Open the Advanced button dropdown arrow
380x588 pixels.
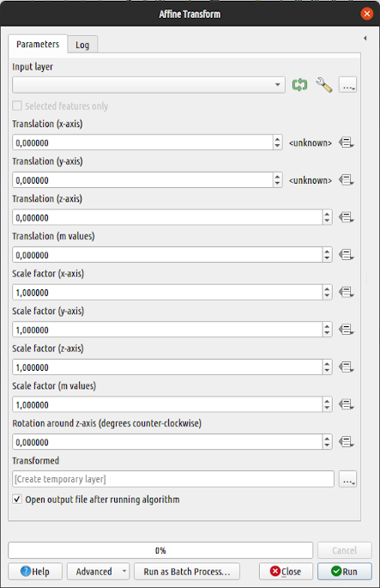click(124, 572)
